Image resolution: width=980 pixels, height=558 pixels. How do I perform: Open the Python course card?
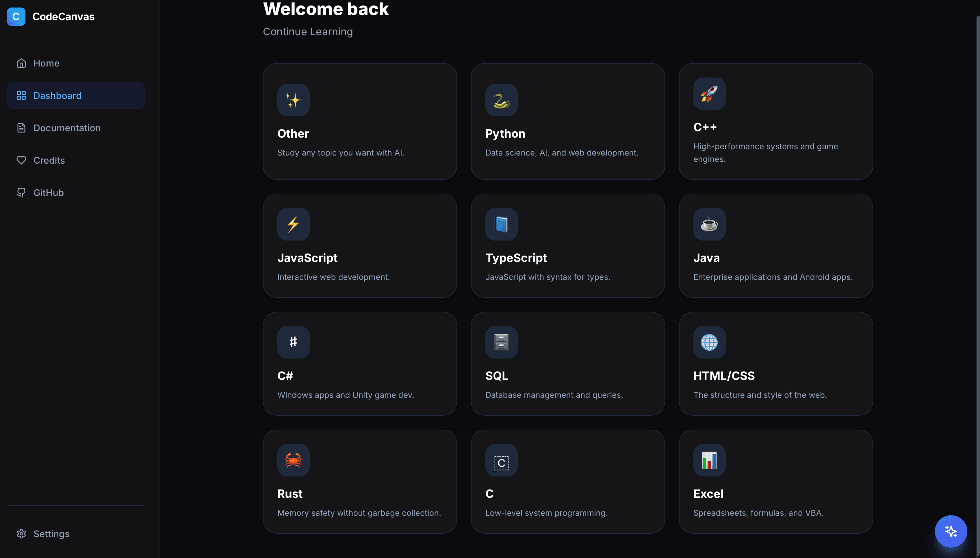point(567,122)
